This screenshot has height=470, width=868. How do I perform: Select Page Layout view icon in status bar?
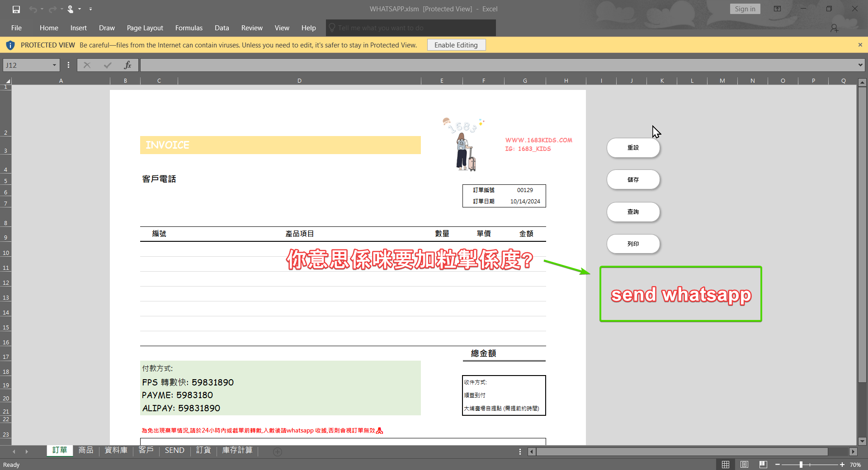pos(744,465)
